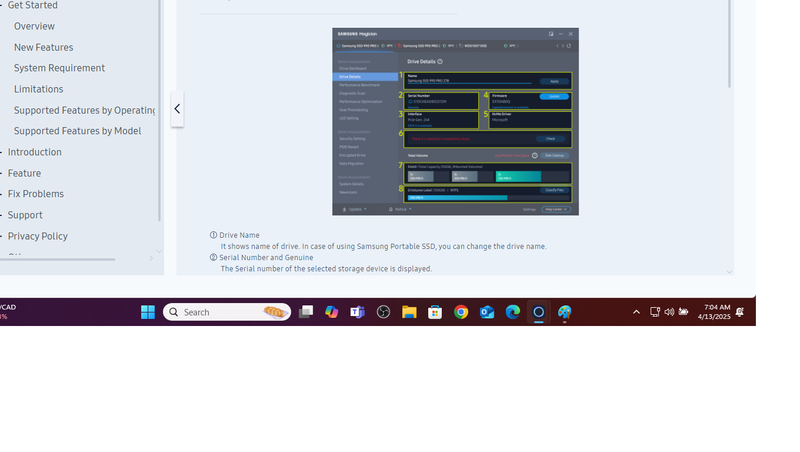Image resolution: width=800 pixels, height=452 pixels.
Task: Check battery status tray icon
Action: (x=684, y=312)
